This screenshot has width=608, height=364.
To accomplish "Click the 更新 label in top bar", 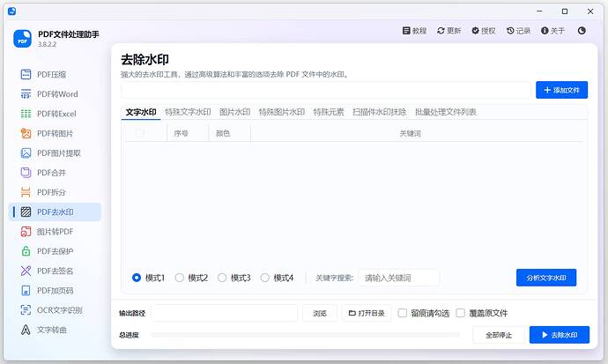I will click(454, 31).
